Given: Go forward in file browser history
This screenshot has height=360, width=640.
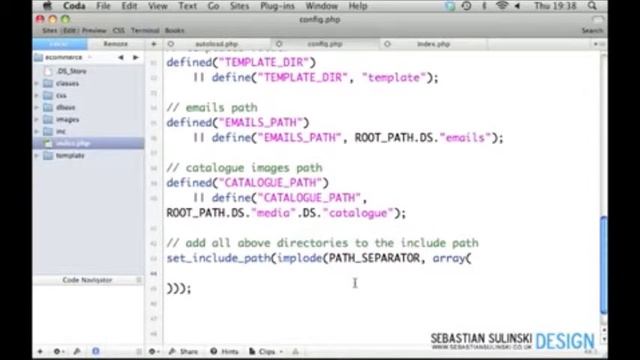Looking at the screenshot, I should pos(136,58).
